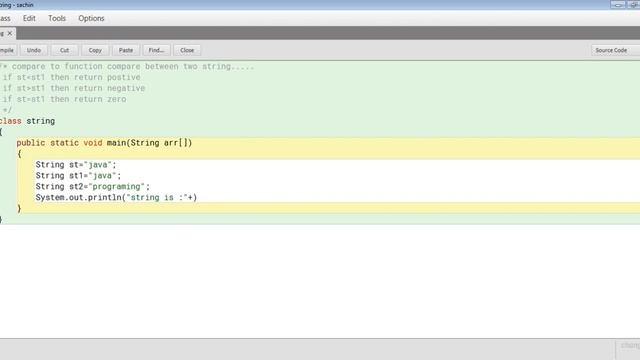The height and width of the screenshot is (360, 640).
Task: Click the line 'class string'
Action: (27, 121)
